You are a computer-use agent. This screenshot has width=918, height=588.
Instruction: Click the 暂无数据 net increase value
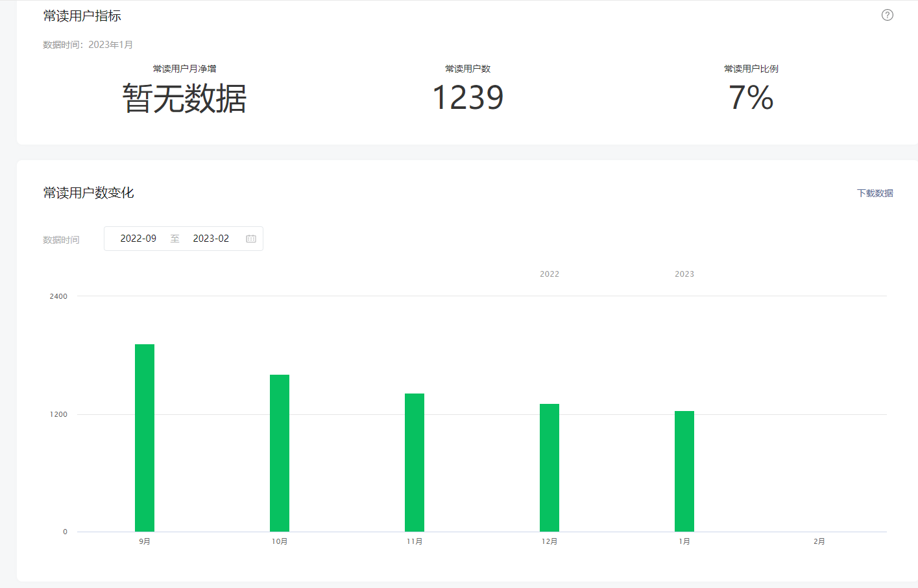185,99
